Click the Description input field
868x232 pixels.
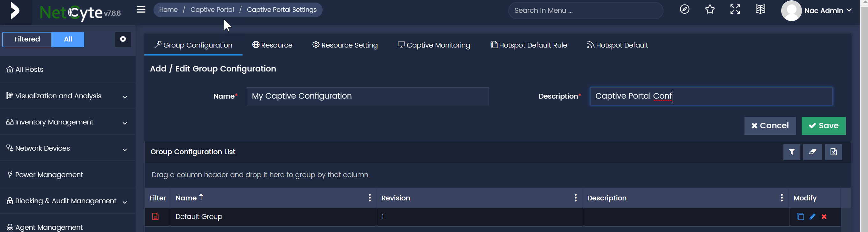click(711, 96)
